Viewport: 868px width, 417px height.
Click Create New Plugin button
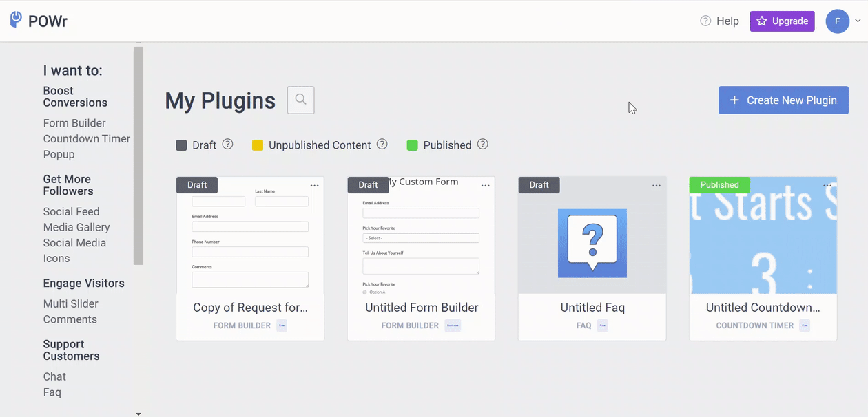(x=783, y=100)
